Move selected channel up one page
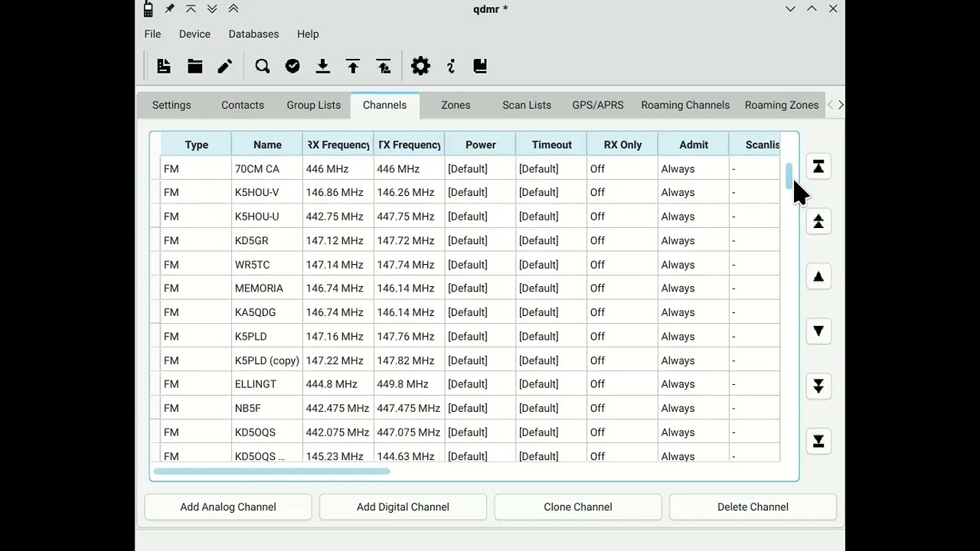This screenshot has width=980, height=551. click(818, 222)
